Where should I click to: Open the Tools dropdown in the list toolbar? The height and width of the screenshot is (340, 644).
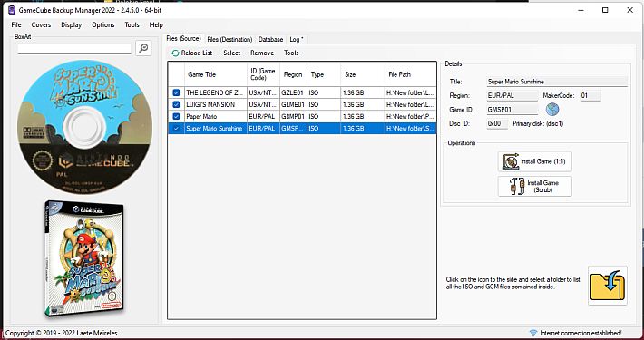point(291,53)
